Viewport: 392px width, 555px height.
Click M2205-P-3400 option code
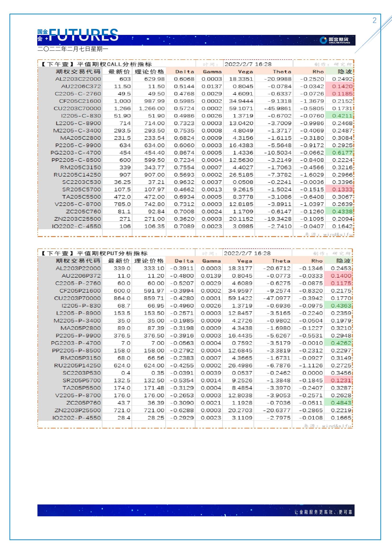[x=77, y=321]
